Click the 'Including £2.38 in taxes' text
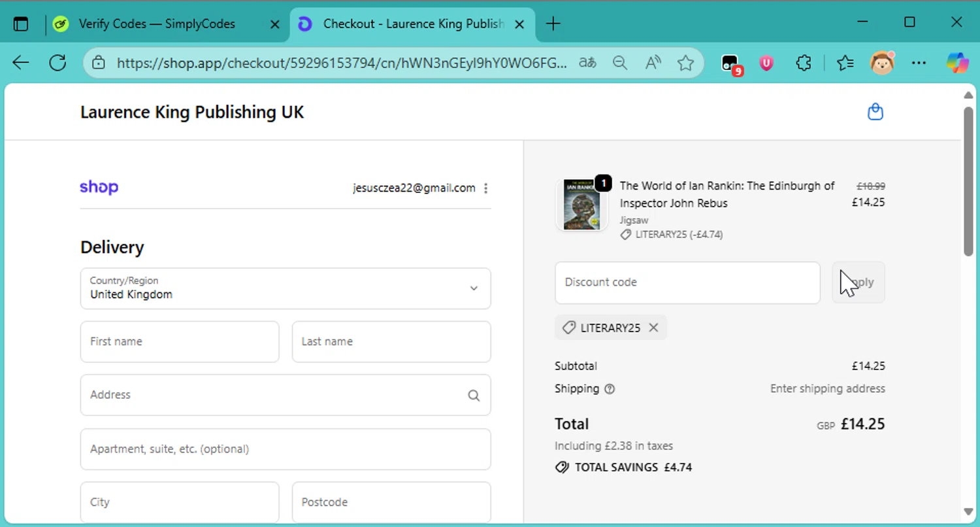Screen dimensions: 980x527 [613, 446]
